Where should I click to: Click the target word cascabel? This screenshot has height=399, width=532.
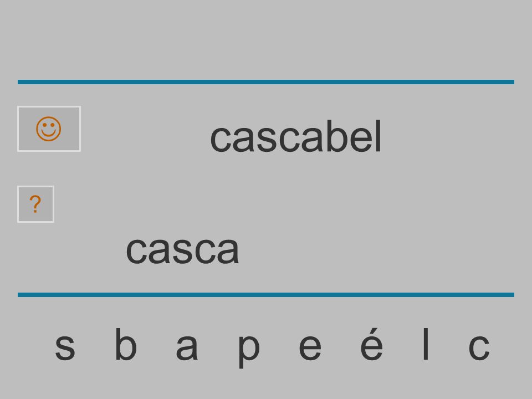(x=296, y=136)
